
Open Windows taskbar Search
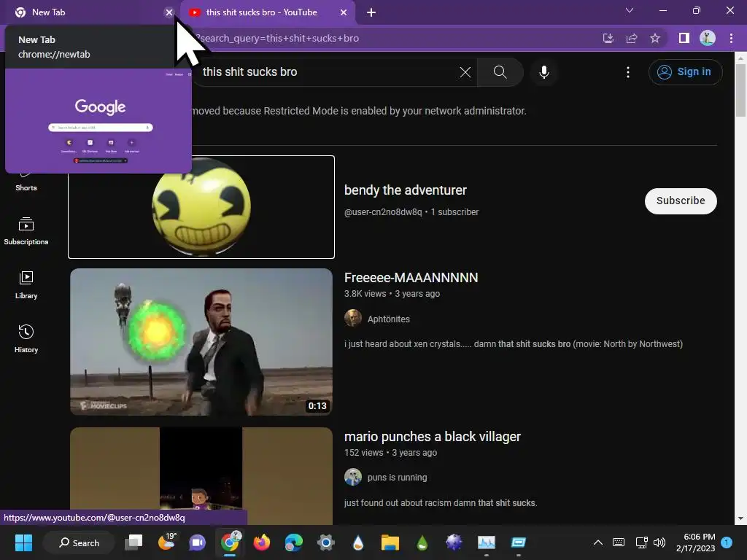79,542
